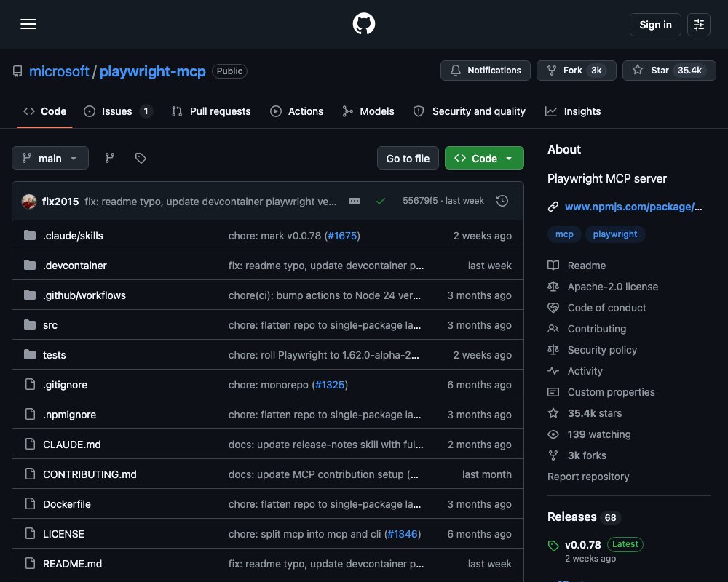Open the tests folder
Image resolution: width=728 pixels, height=582 pixels.
point(55,355)
